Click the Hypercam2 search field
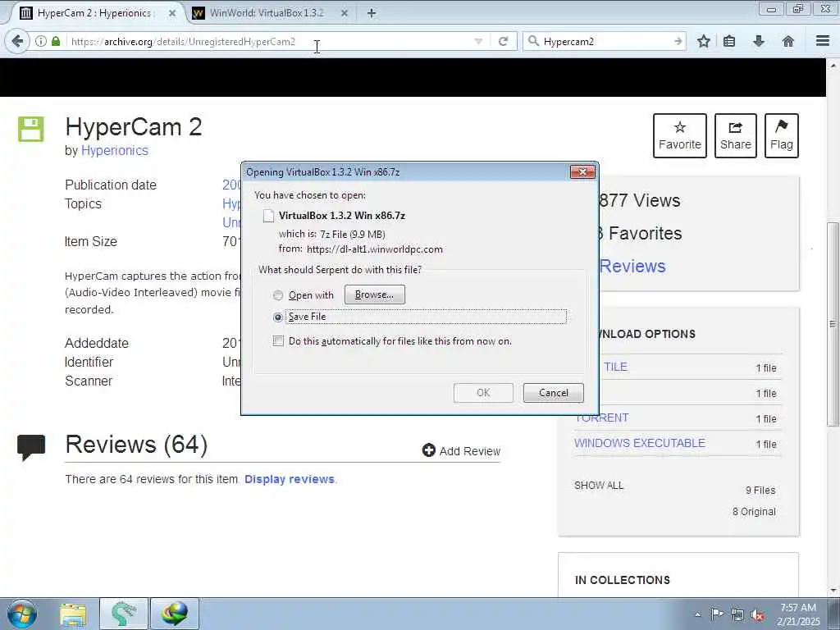Viewport: 840px width, 630px height. click(x=605, y=41)
